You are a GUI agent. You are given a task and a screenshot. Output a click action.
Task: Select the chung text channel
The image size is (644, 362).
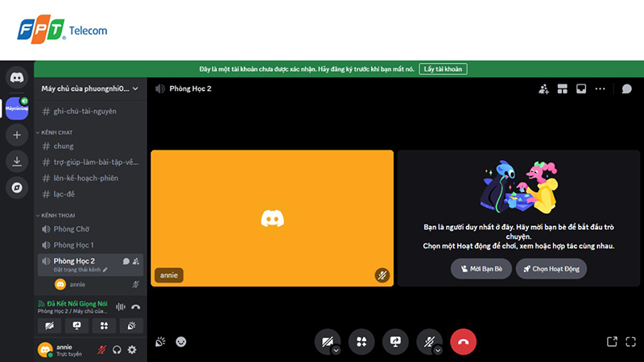(x=64, y=146)
